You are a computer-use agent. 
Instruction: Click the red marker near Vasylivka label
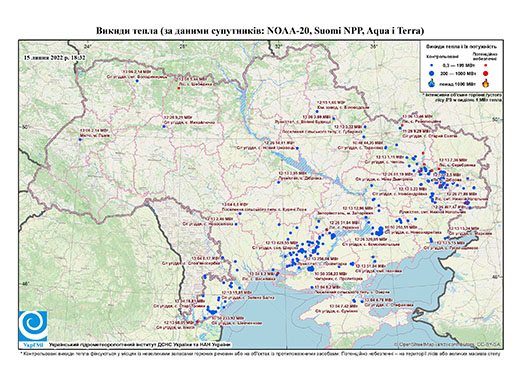pos(278,274)
